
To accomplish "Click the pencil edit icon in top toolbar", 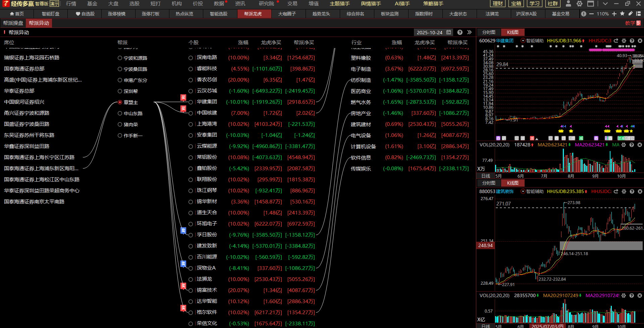I will (630, 14).
